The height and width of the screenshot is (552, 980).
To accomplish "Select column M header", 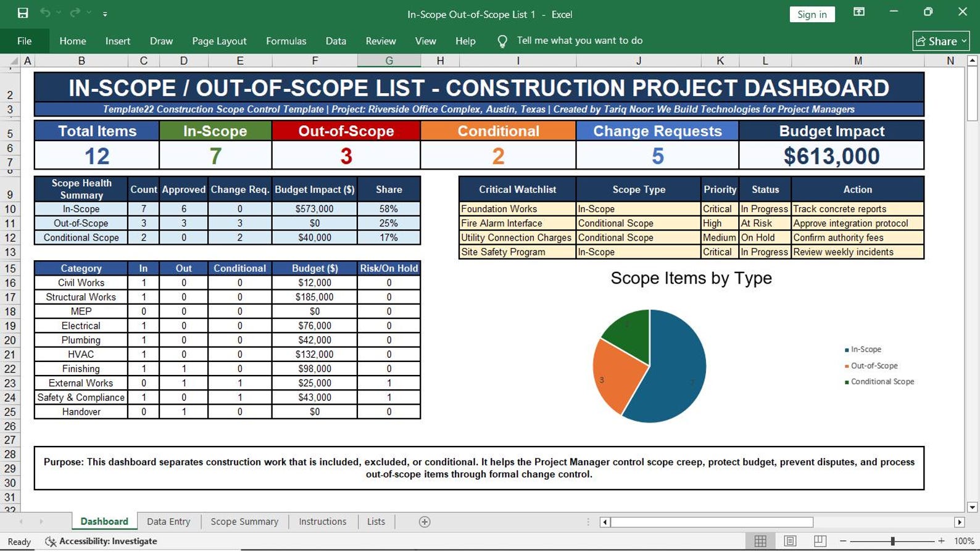I will pos(858,60).
